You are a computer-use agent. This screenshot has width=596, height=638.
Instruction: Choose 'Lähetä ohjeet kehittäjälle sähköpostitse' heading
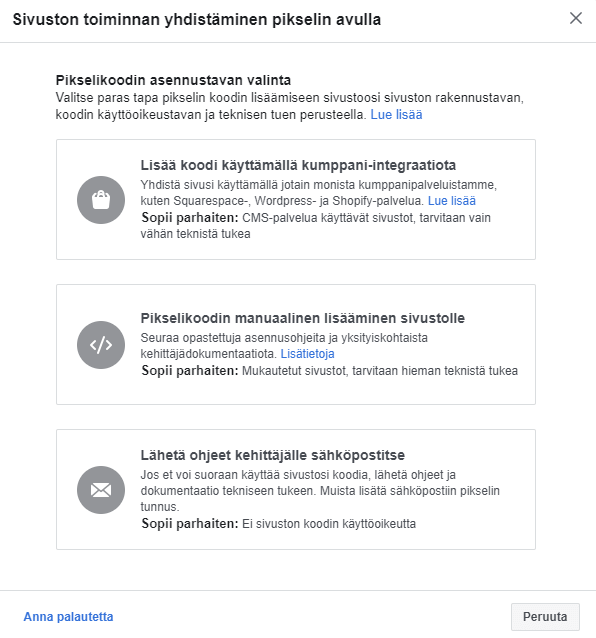pyautogui.click(x=273, y=455)
